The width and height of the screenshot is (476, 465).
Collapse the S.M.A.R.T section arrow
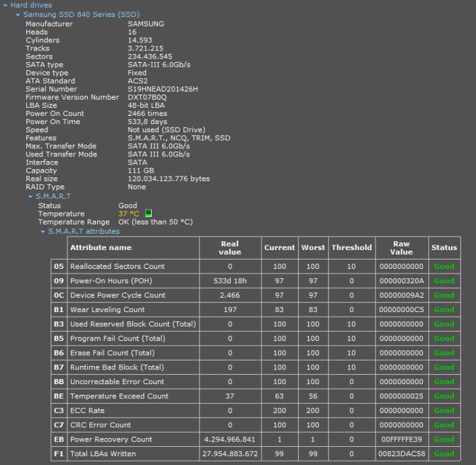(30, 197)
